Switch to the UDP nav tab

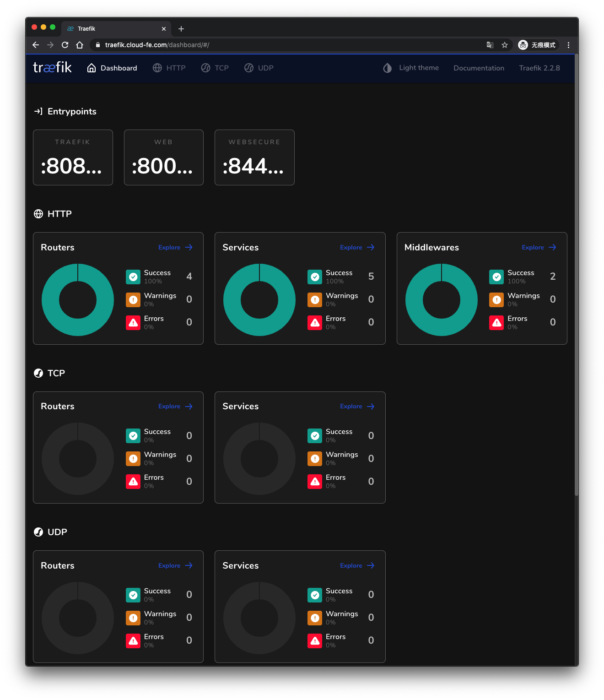pos(259,68)
